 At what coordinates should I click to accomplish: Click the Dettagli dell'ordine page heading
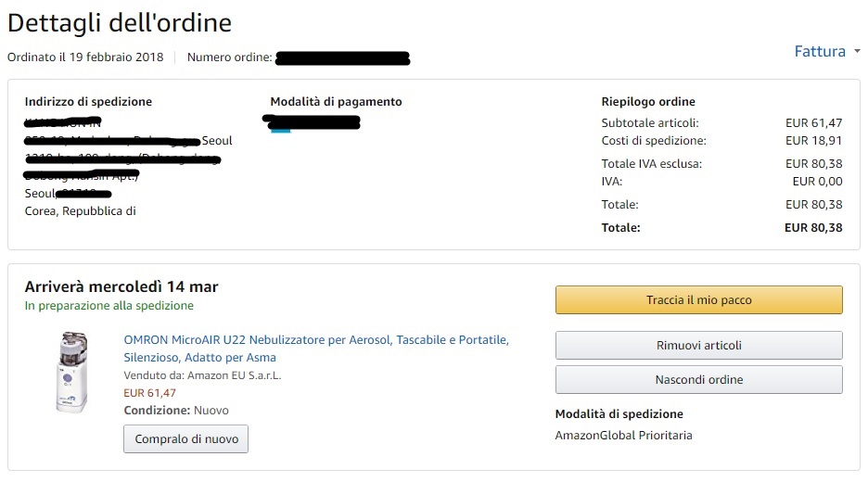tap(120, 22)
